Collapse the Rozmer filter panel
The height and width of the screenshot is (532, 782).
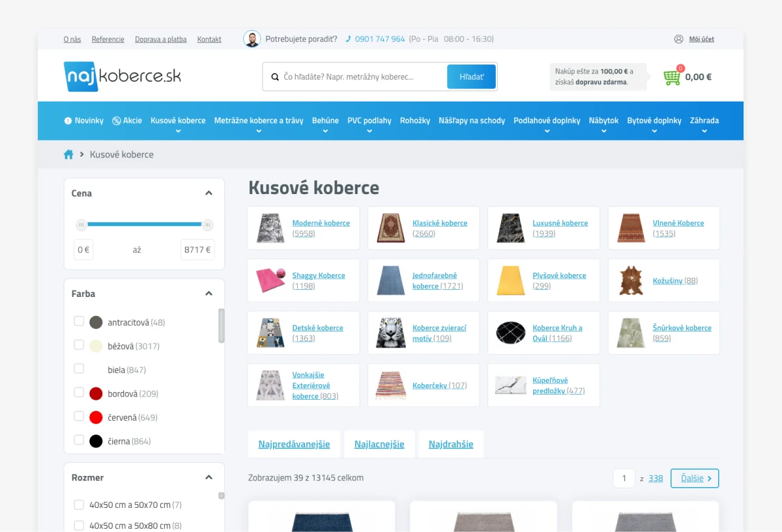coord(209,477)
